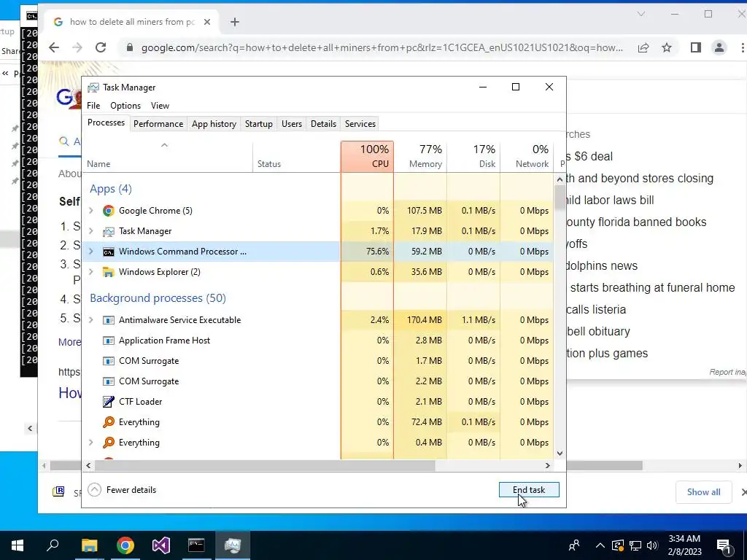Click the Chrome address bar URL

(x=382, y=47)
